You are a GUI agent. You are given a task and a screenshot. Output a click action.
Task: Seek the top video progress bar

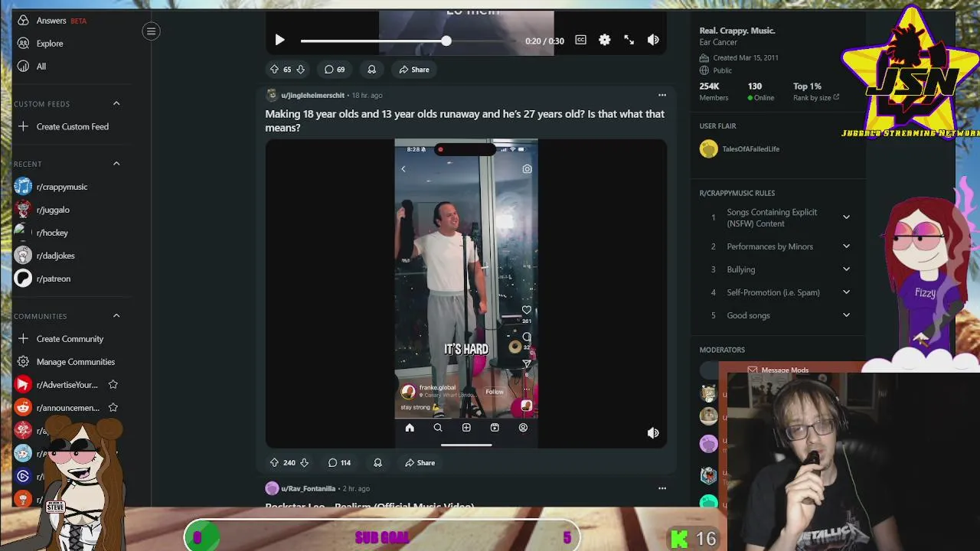coord(408,41)
